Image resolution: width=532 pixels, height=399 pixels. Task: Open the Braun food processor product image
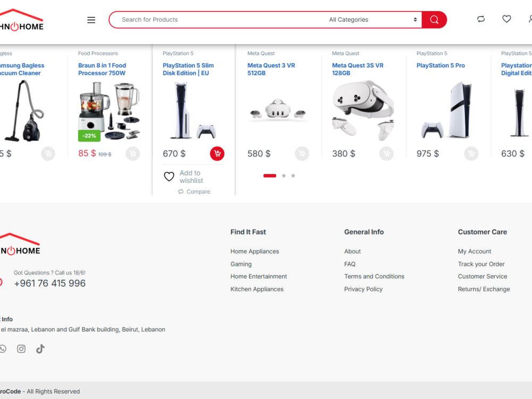[x=109, y=111]
